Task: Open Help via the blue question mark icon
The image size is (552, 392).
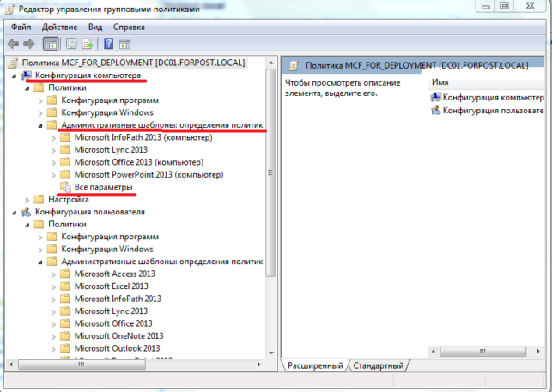Action: pos(109,44)
